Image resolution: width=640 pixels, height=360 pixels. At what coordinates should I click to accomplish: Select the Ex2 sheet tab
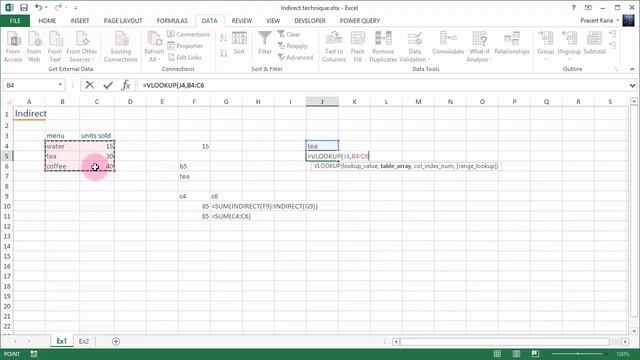pos(84,341)
